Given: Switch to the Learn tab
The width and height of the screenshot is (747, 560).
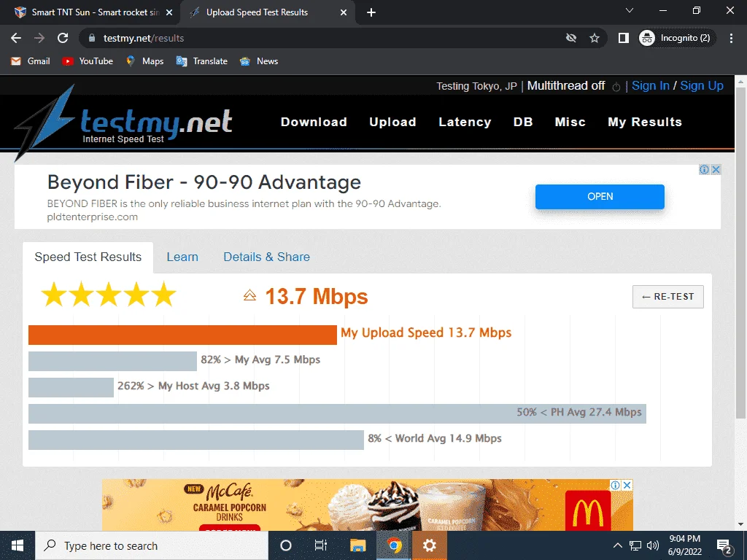Looking at the screenshot, I should tap(182, 257).
